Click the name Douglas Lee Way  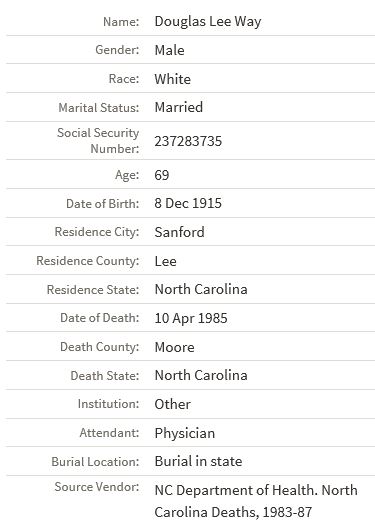[208, 22]
